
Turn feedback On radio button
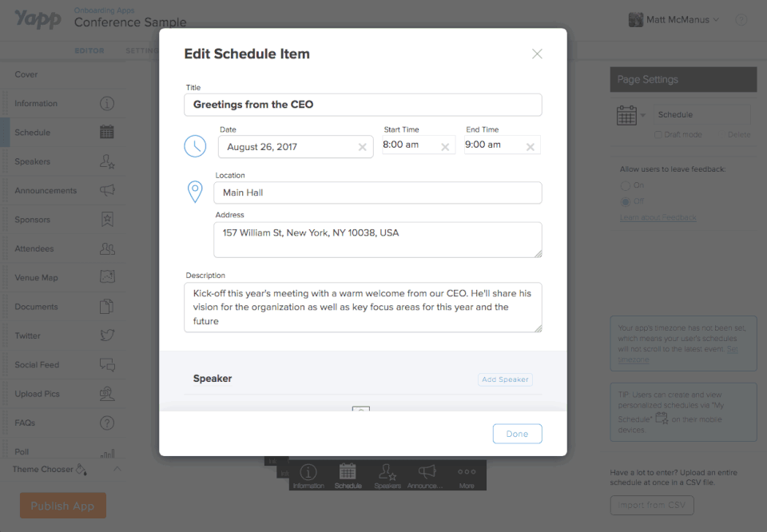pyautogui.click(x=626, y=185)
